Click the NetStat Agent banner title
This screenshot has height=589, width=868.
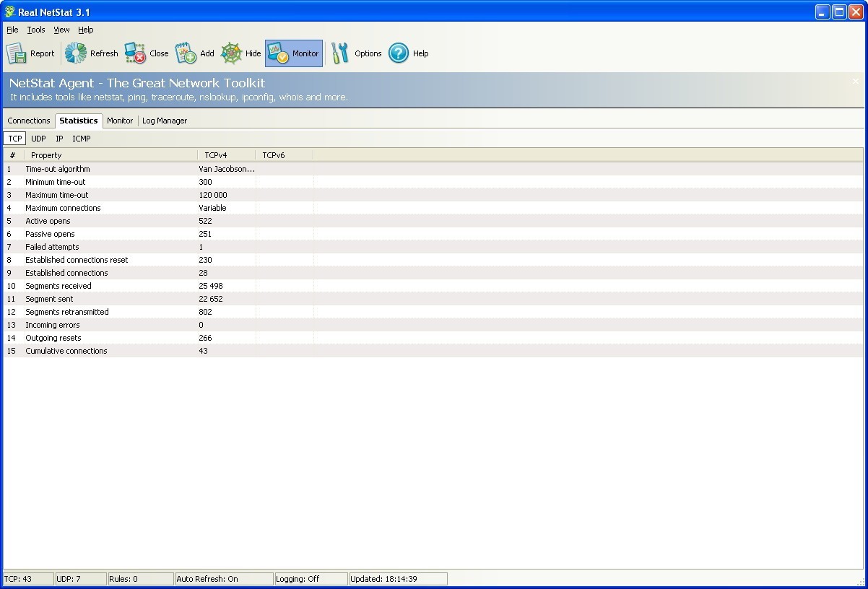coord(137,83)
